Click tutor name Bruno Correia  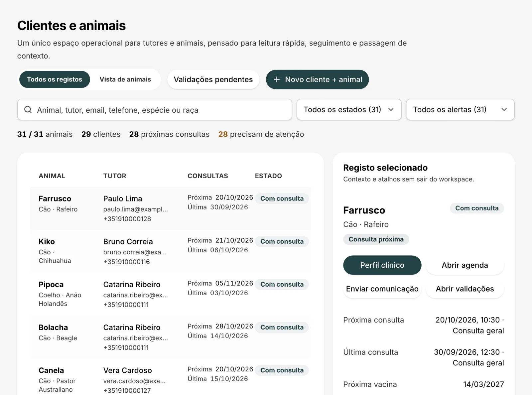click(x=128, y=241)
